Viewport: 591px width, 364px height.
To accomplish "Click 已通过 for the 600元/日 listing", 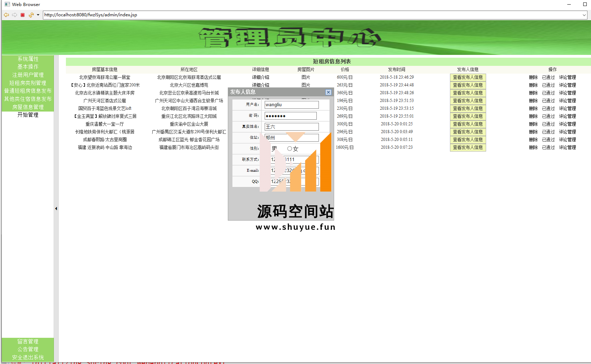I will 548,77.
